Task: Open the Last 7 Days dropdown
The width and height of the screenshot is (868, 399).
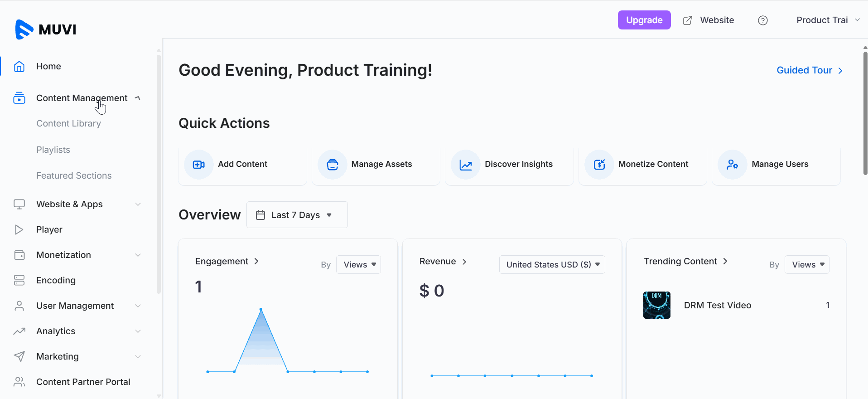Action: tap(297, 215)
